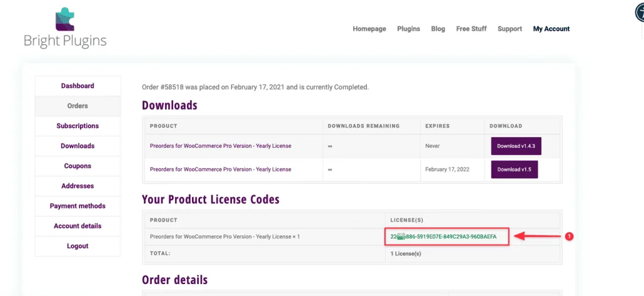Select My Account in the top menu

(551, 29)
